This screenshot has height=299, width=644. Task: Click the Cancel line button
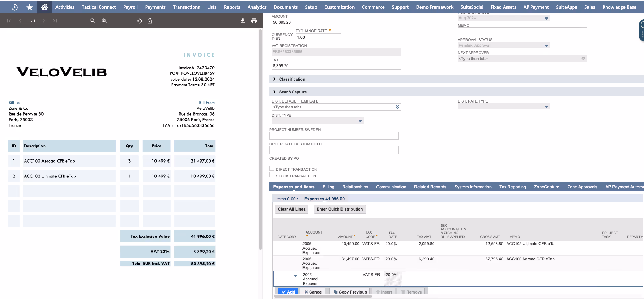[313, 291]
